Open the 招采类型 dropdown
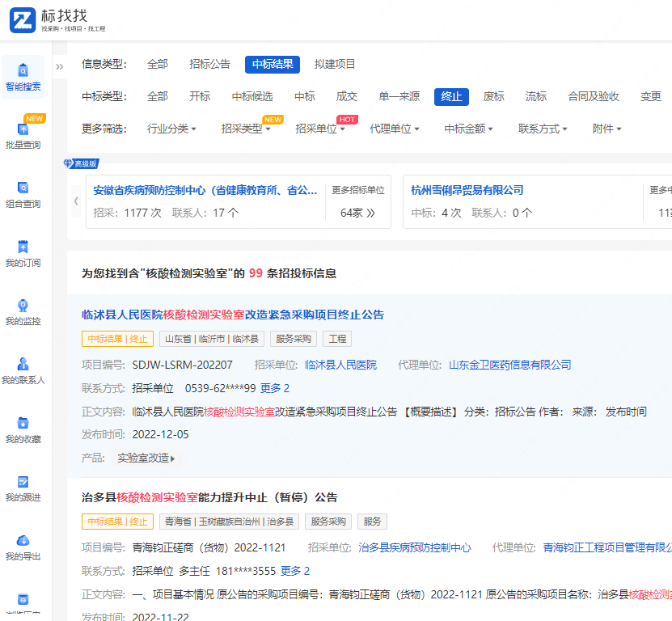The width and height of the screenshot is (672, 621). [x=246, y=129]
